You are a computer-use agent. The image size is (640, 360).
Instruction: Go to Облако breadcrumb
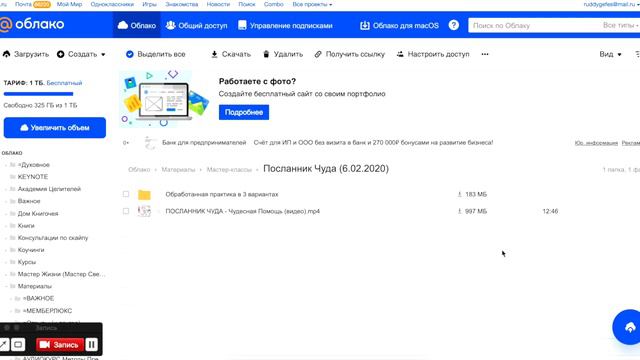click(139, 169)
